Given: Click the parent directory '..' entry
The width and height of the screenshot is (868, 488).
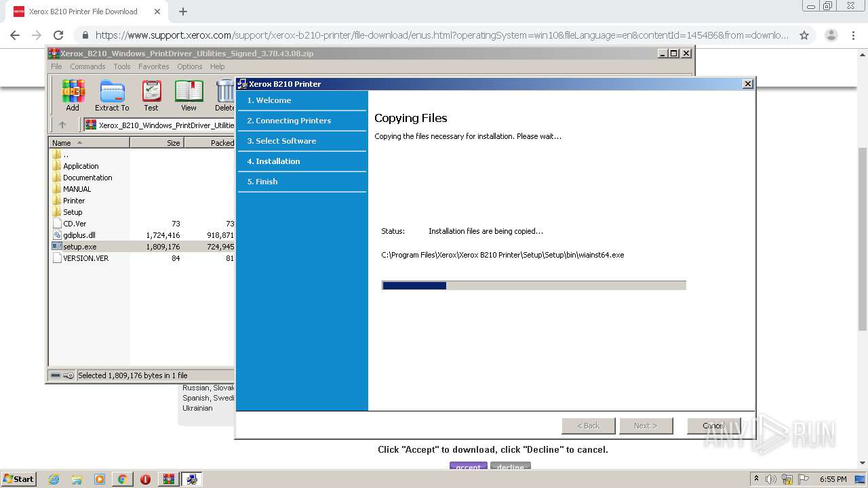Looking at the screenshot, I should click(x=66, y=155).
